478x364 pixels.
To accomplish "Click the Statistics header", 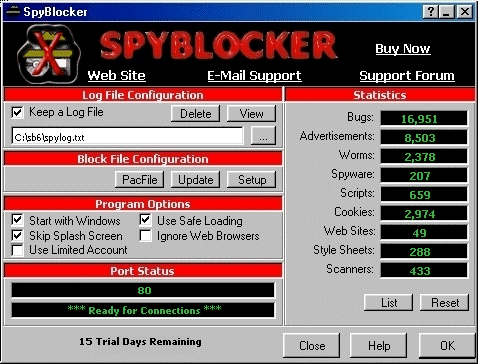I will 380,95.
